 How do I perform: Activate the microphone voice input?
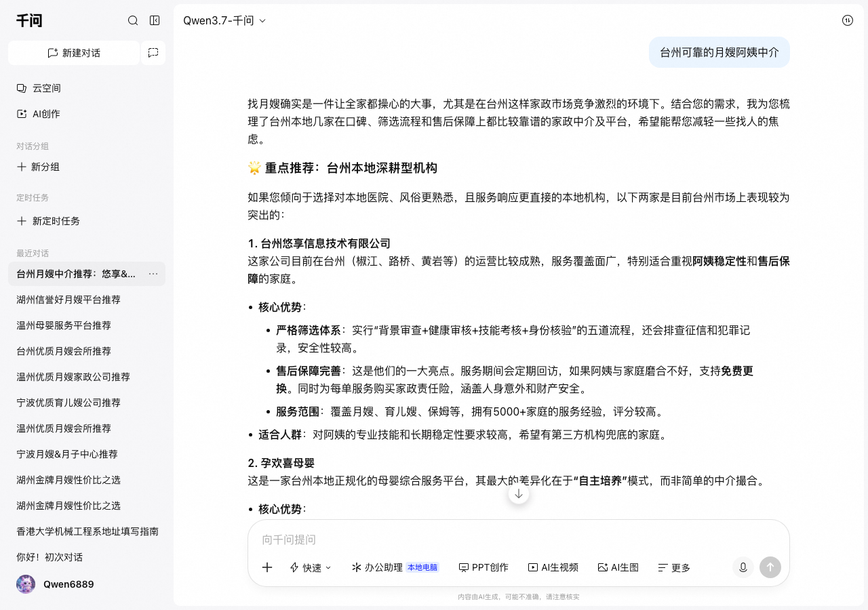pyautogui.click(x=743, y=567)
